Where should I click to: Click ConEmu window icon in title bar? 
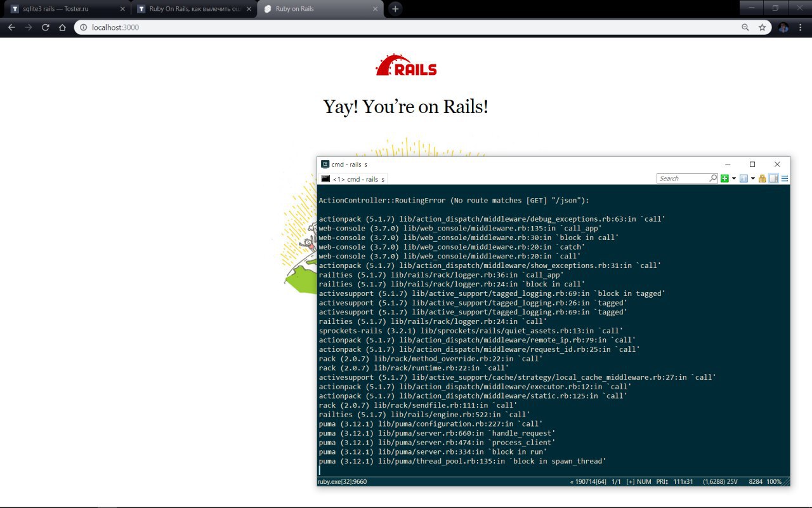click(x=325, y=164)
